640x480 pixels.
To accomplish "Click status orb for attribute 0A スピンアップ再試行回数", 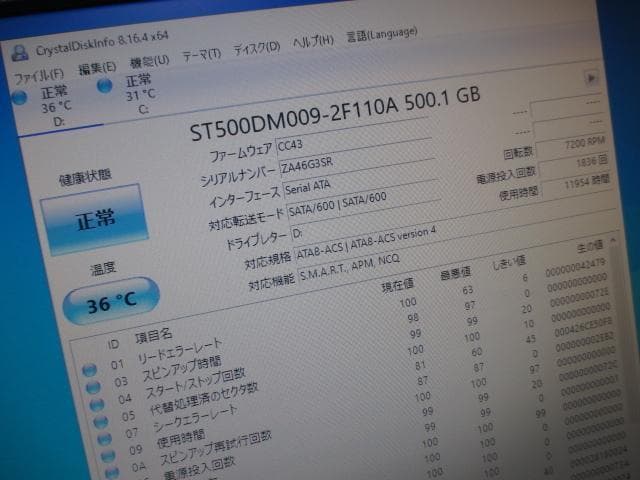I will (111, 472).
